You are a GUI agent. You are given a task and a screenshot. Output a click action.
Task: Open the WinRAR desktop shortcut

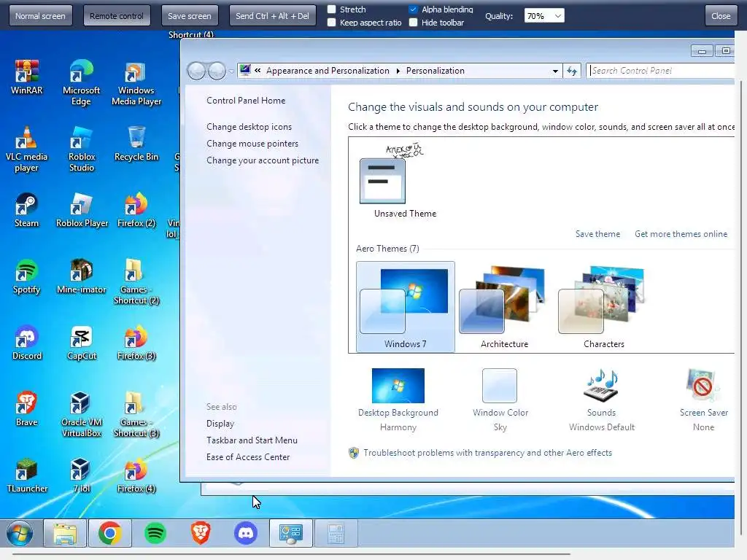27,76
